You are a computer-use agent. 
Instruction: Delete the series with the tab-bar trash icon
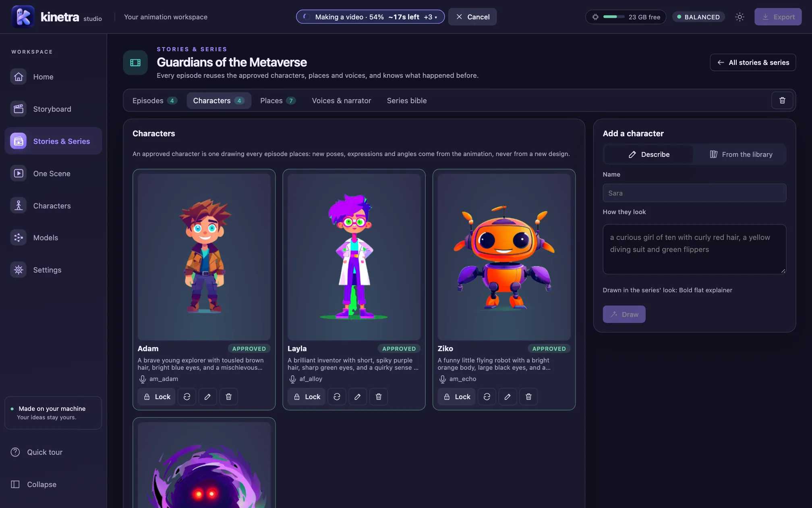(x=782, y=100)
